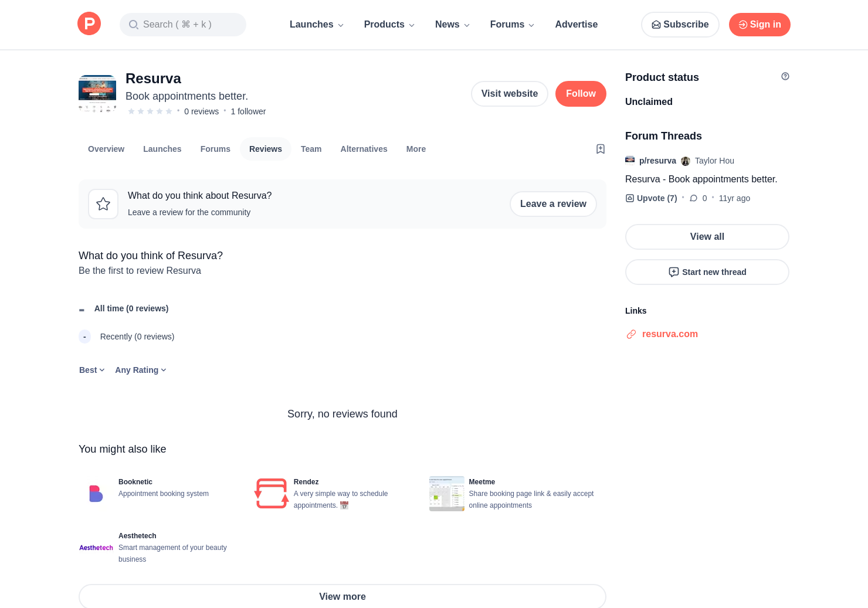Viewport: 868px width, 608px height.
Task: Click the View more button
Action: coord(343,596)
